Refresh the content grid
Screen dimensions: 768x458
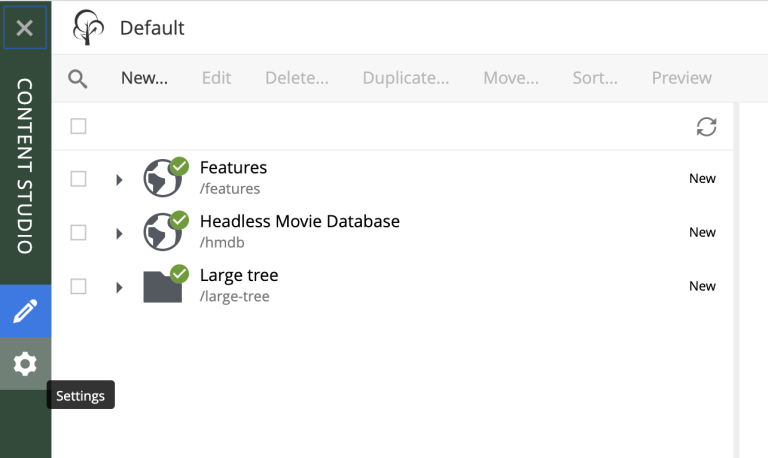[706, 127]
